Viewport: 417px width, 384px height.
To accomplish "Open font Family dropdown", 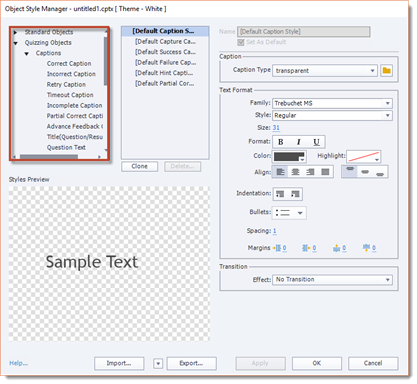I will (x=332, y=103).
